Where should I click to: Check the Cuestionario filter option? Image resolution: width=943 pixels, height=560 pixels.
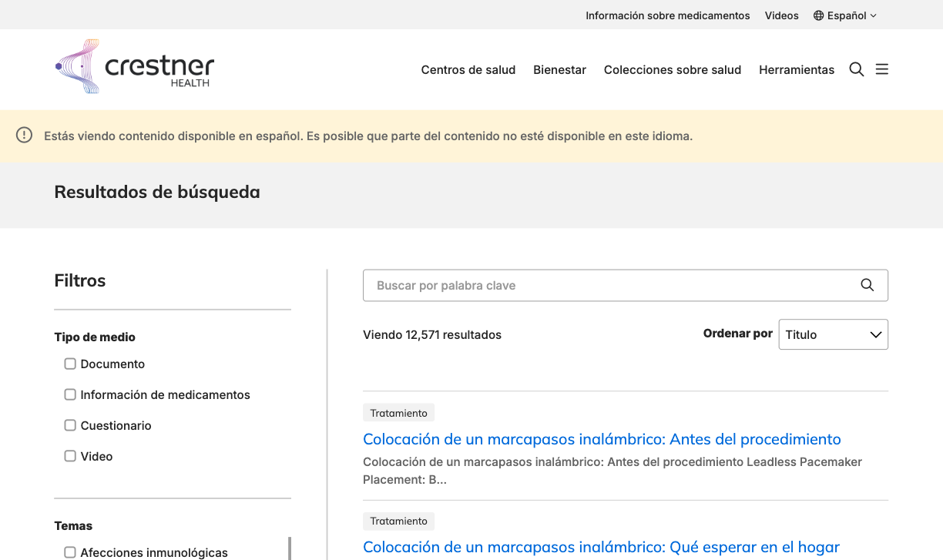pyautogui.click(x=70, y=425)
